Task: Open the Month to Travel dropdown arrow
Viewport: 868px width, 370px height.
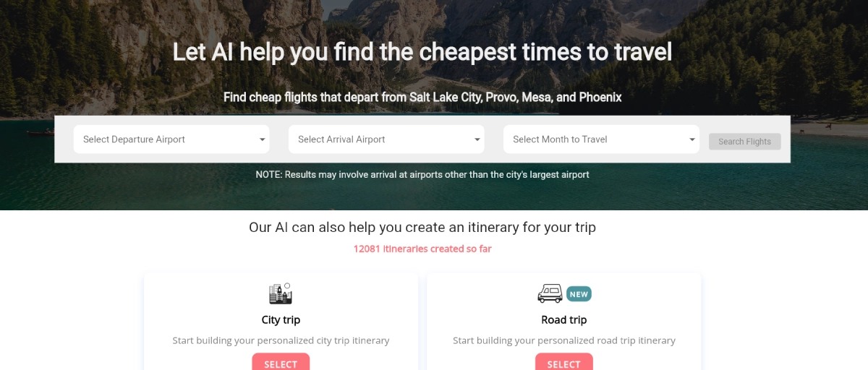Action: coord(692,140)
